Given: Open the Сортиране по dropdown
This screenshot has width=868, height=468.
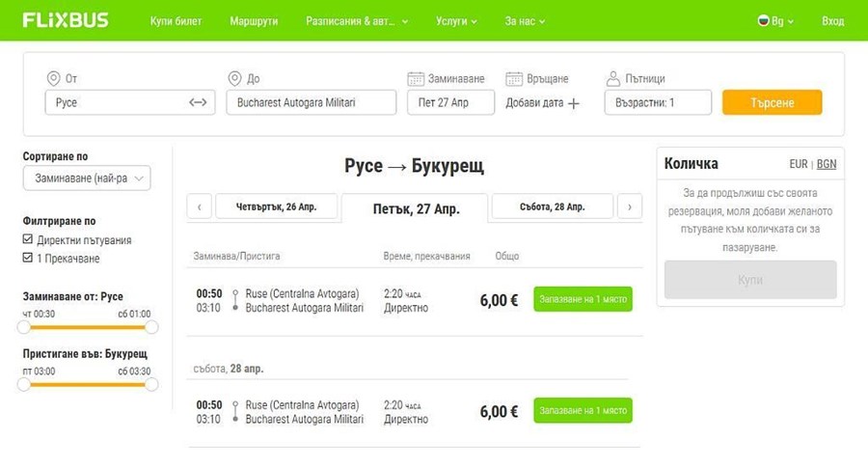Looking at the screenshot, I should tap(87, 178).
